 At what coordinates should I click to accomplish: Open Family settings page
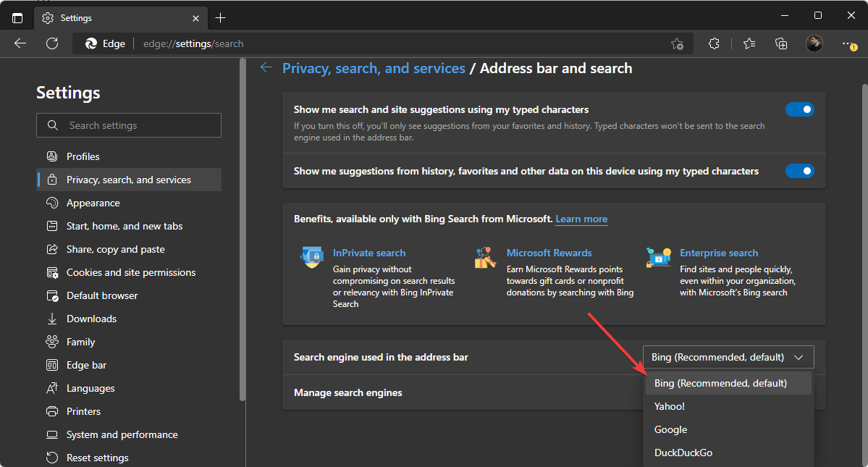(x=129, y=342)
